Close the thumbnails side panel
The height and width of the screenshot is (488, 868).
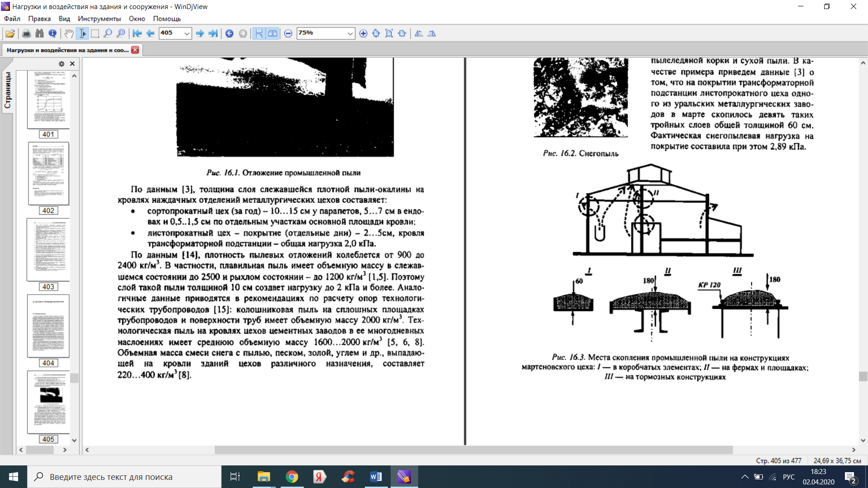(72, 64)
